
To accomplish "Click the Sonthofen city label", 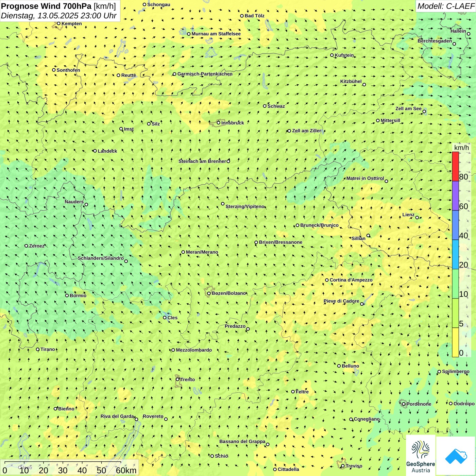I will point(68,70).
